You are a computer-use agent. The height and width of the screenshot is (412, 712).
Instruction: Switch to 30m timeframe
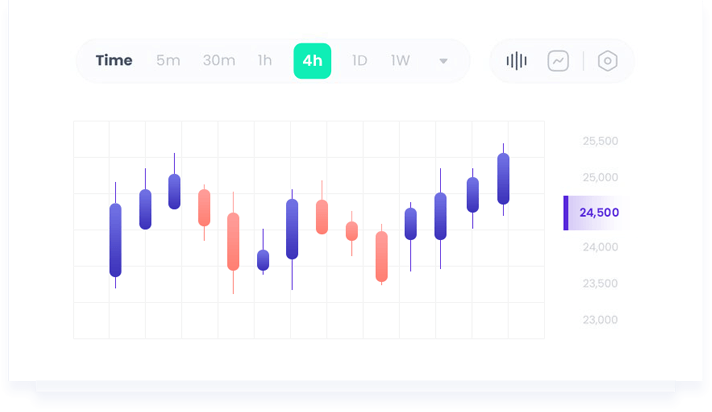(219, 60)
